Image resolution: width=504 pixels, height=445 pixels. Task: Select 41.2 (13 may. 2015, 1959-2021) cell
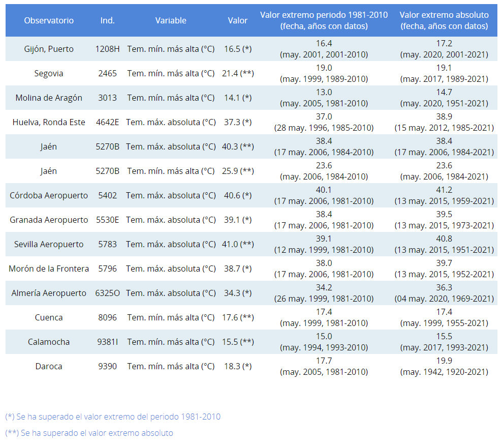click(x=444, y=196)
